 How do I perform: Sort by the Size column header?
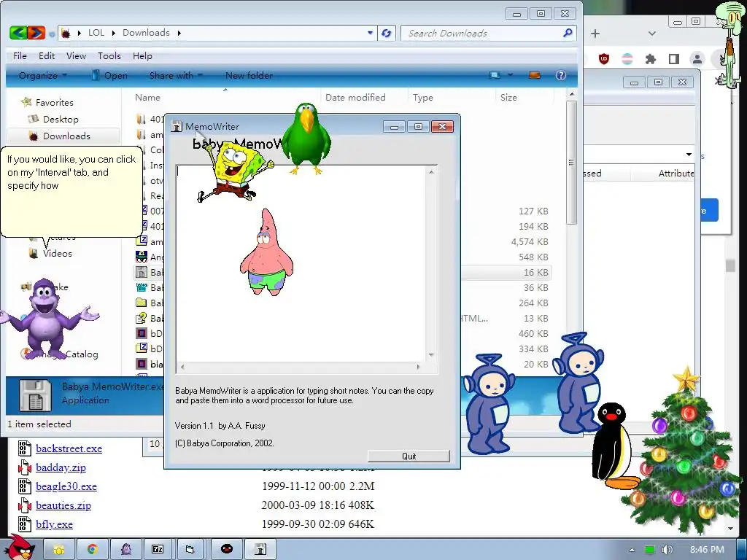508,97
